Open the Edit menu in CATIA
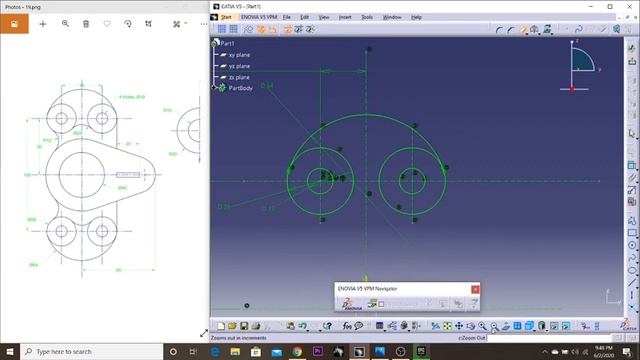 point(304,17)
